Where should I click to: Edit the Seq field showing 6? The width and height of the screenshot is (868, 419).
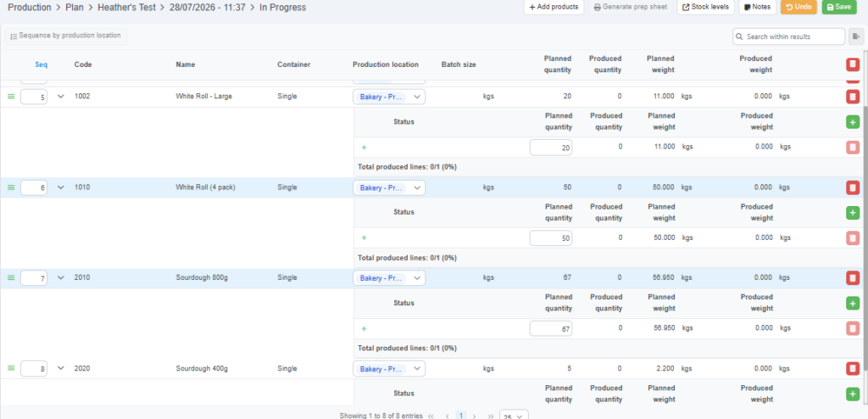pyautogui.click(x=34, y=188)
